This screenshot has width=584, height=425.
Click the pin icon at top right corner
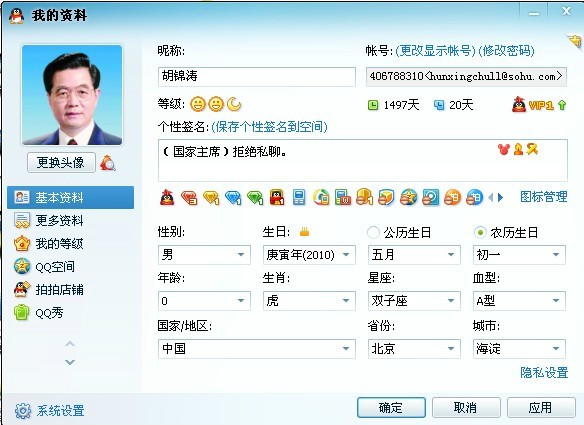574,41
